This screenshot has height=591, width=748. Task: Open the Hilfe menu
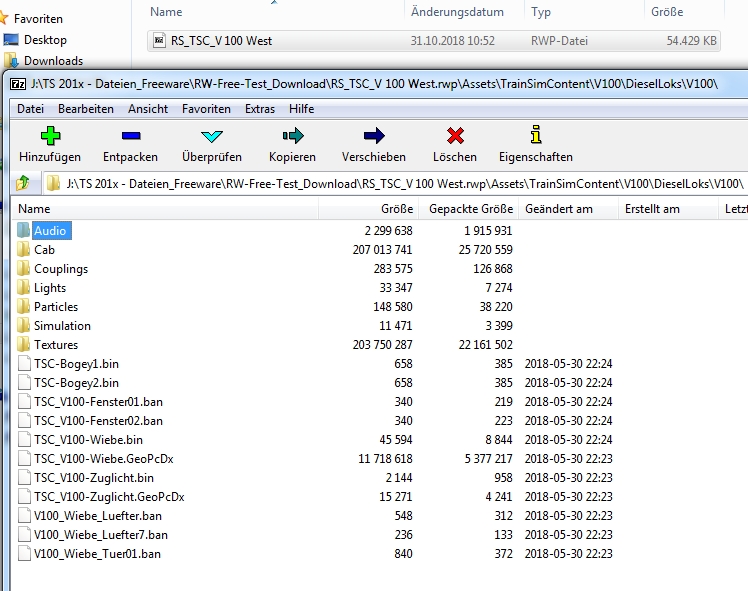(x=301, y=109)
